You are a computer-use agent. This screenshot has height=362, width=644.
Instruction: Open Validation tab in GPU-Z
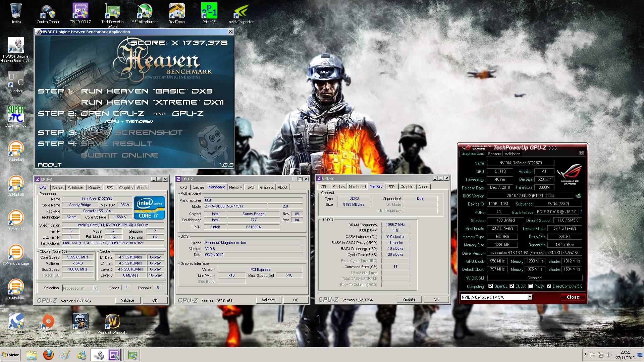click(513, 154)
